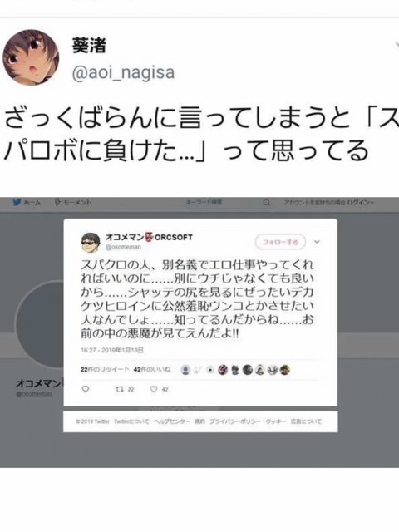The height and width of the screenshot is (532, 399).
Task: Expand the tweet options chevron at top right
Action: [x=397, y=45]
